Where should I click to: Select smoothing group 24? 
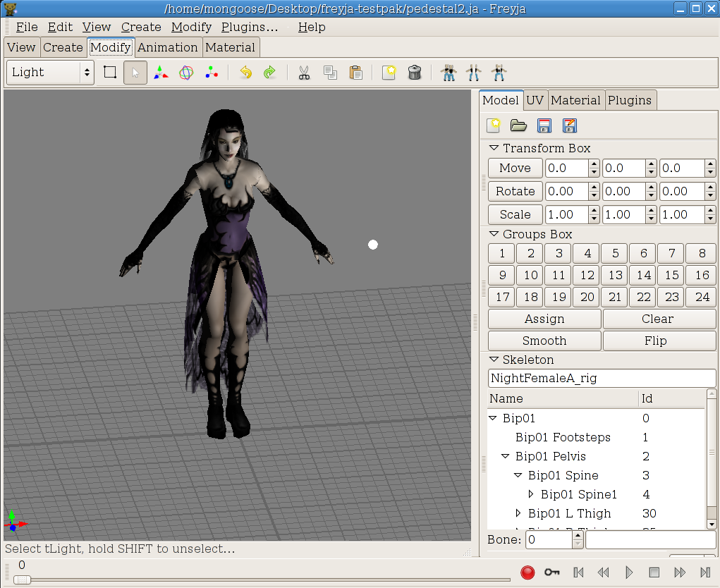pyautogui.click(x=702, y=297)
